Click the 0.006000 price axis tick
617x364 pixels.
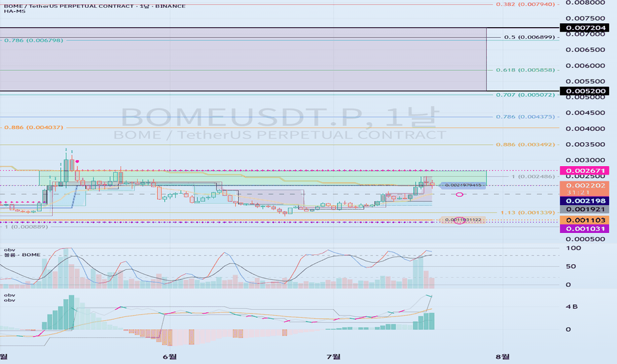coord(585,66)
